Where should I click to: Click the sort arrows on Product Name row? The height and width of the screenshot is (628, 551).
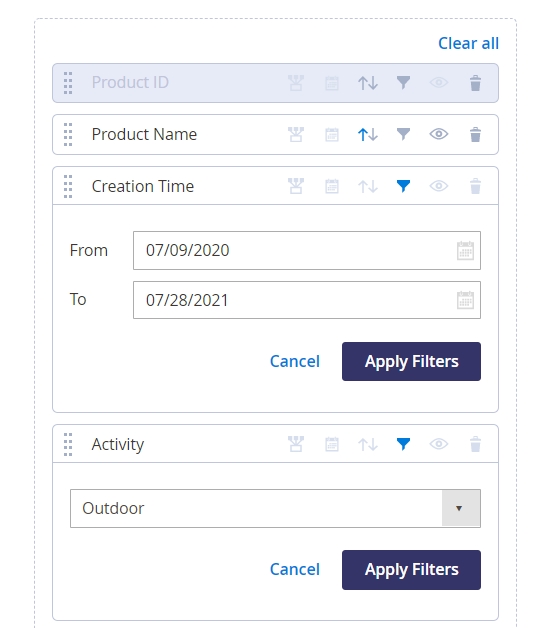368,135
